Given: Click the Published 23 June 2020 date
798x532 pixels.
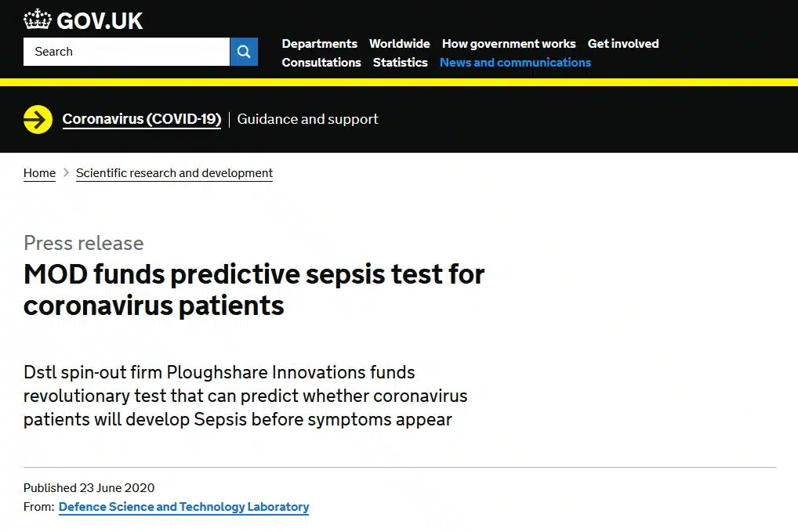Looking at the screenshot, I should [x=89, y=488].
